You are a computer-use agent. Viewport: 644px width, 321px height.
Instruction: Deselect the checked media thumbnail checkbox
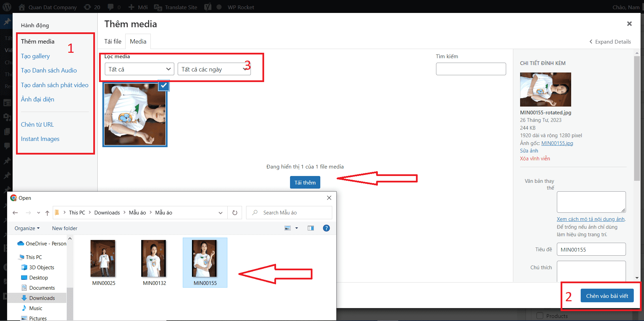point(164,86)
